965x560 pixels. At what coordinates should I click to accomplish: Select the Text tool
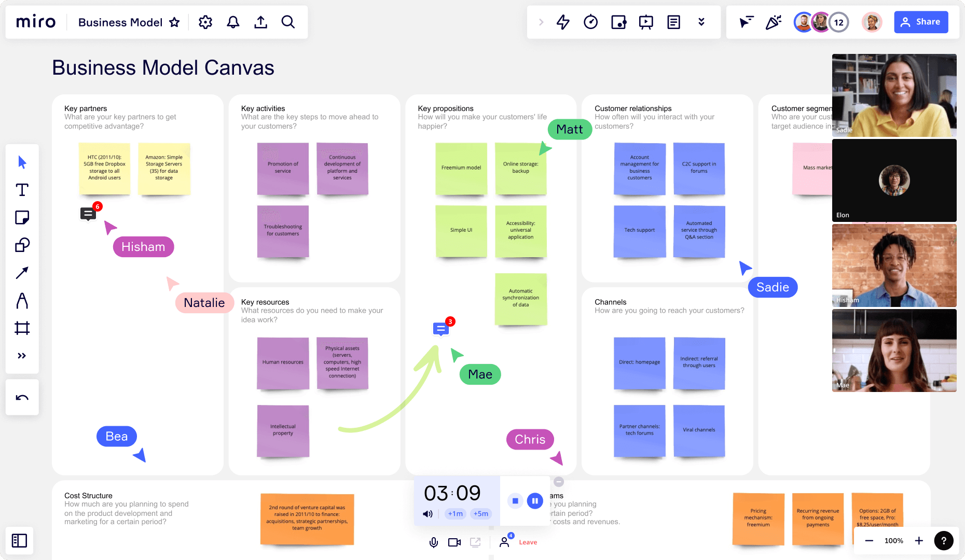(22, 190)
